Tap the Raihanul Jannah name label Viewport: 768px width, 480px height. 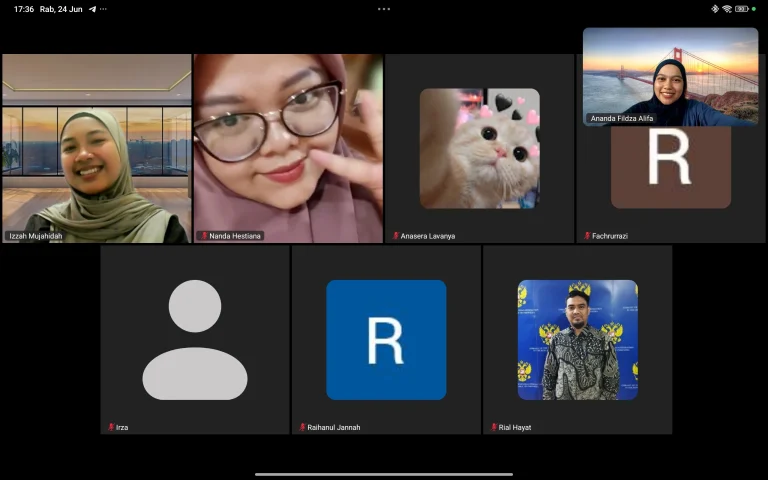334,427
